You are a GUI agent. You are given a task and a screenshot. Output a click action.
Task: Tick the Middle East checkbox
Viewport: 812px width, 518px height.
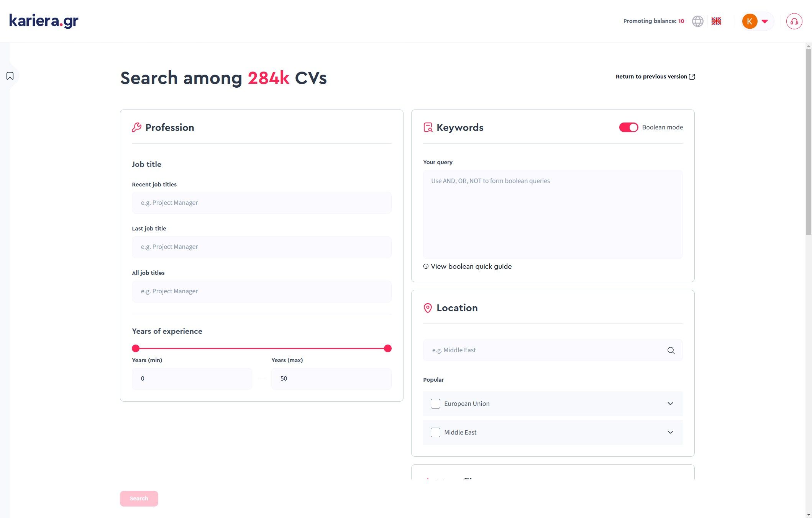[x=435, y=432]
